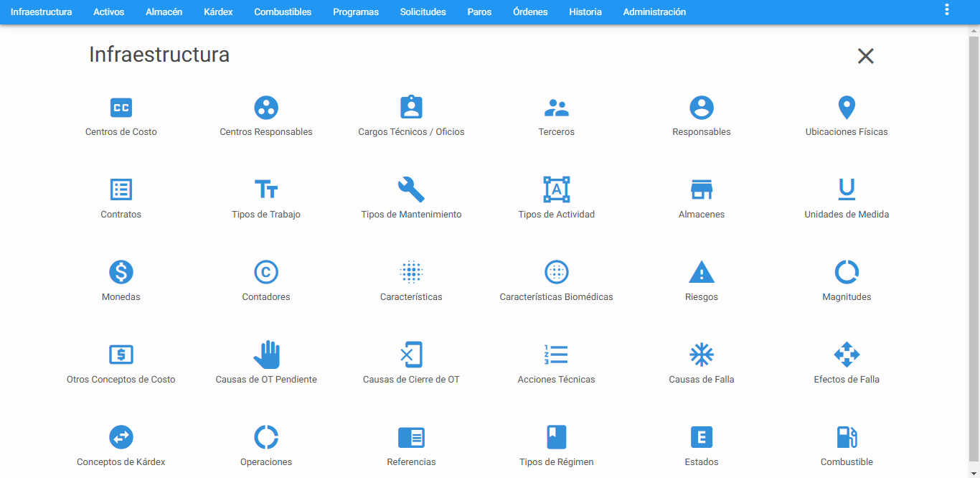Go to the Administración menu
The height and width of the screenshot is (478, 980).
tap(654, 12)
